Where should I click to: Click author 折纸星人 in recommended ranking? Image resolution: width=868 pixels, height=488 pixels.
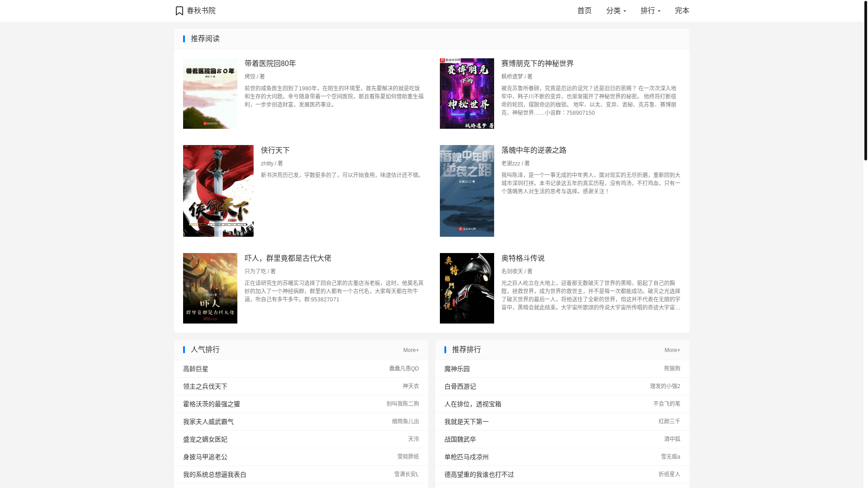pos(670,474)
